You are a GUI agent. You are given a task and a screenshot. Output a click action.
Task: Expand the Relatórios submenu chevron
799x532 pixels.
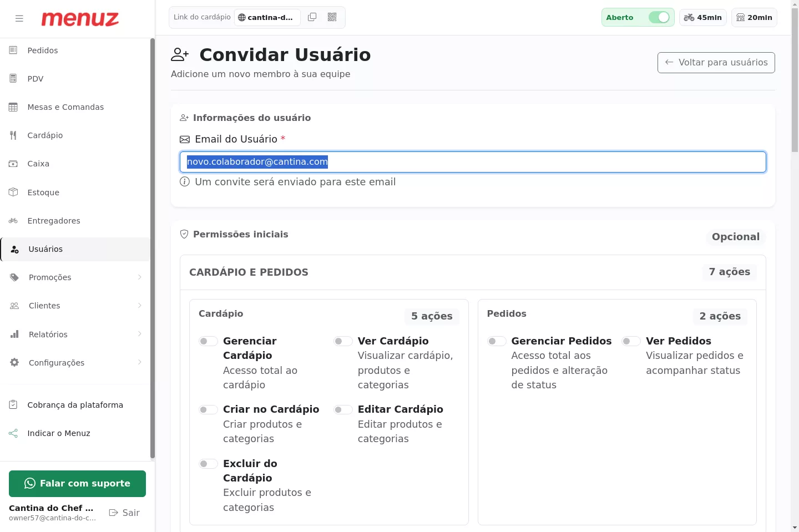point(139,334)
